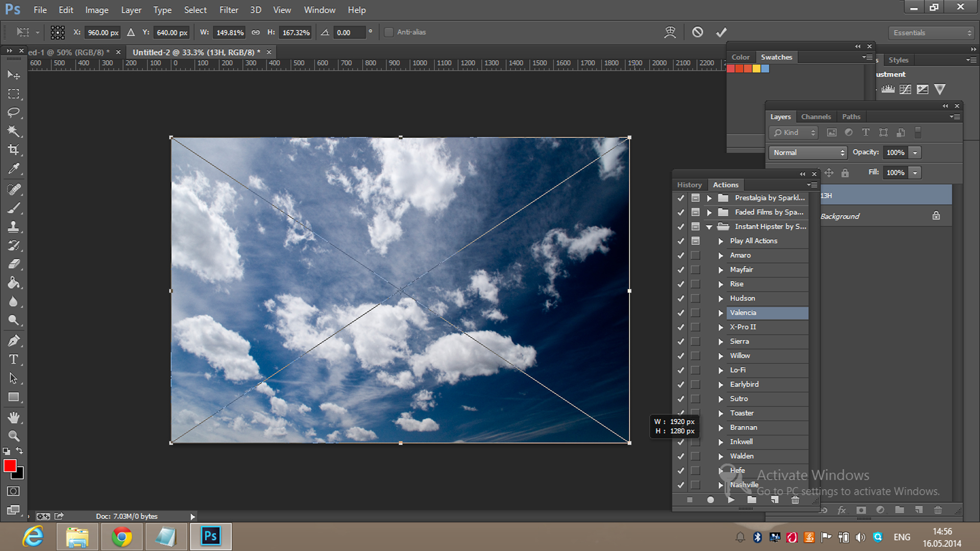Viewport: 980px width, 551px height.
Task: Select the Rectangle shape tool
Action: pos(14,397)
